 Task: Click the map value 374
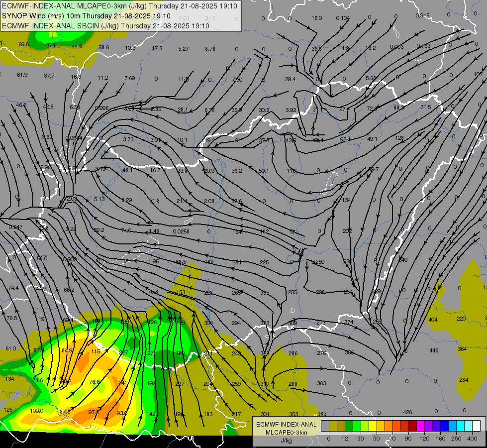tap(349, 323)
